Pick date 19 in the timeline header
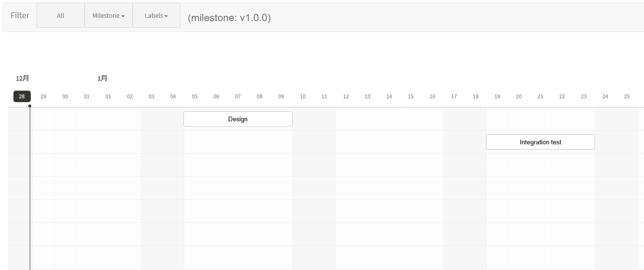Screen dimensions: 644x270 497,96
